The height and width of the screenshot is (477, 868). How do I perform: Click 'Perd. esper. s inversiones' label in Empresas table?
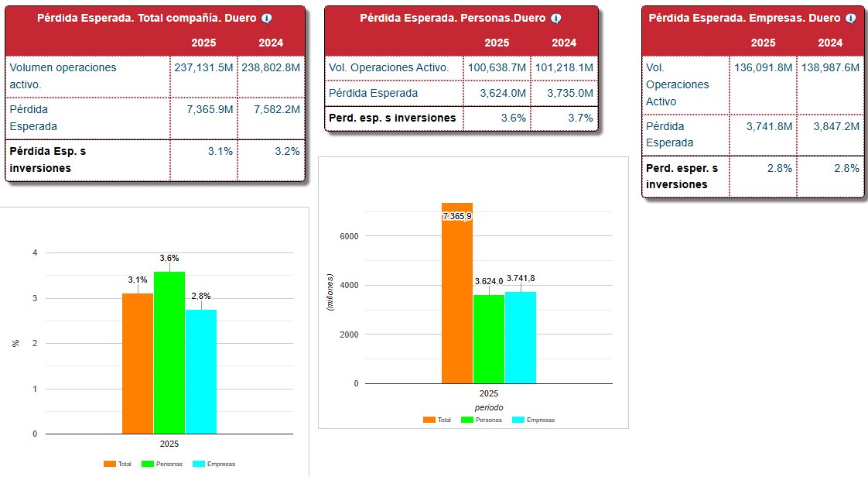pyautogui.click(x=682, y=177)
